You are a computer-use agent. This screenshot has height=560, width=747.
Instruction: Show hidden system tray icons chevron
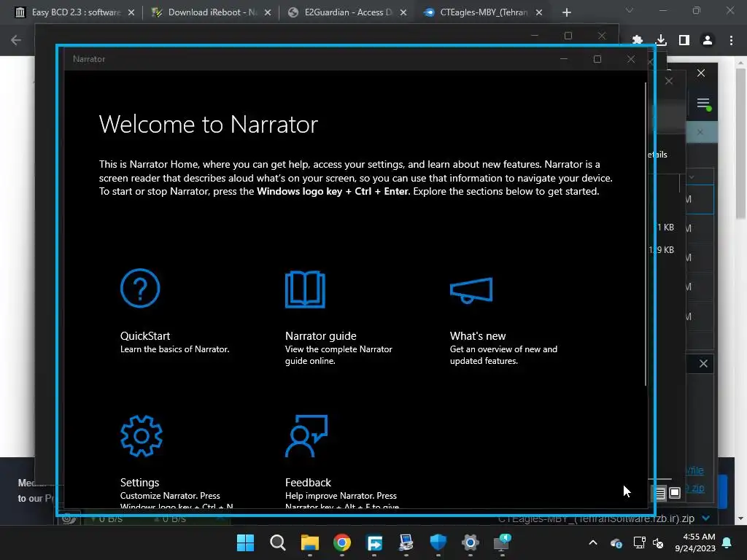[593, 542]
